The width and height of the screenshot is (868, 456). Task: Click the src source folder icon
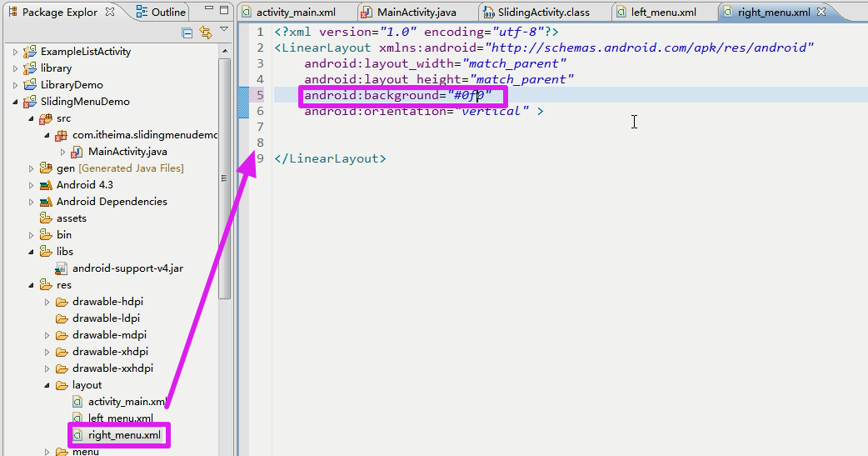pyautogui.click(x=45, y=118)
